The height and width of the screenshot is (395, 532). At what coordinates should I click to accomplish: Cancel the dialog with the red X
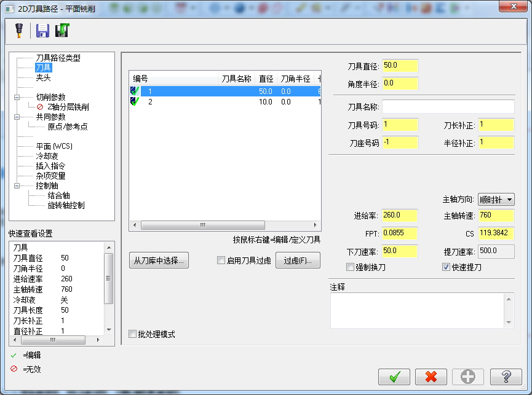pos(431,377)
